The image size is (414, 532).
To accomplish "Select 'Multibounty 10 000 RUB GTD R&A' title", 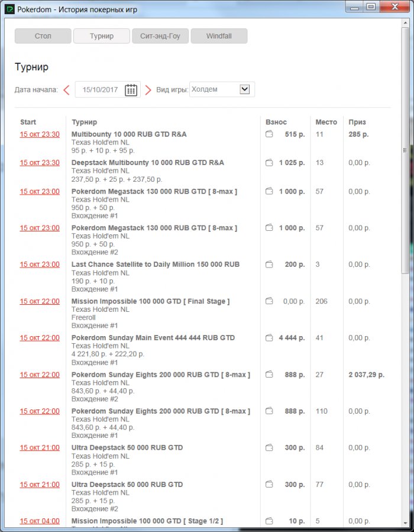I will point(129,134).
